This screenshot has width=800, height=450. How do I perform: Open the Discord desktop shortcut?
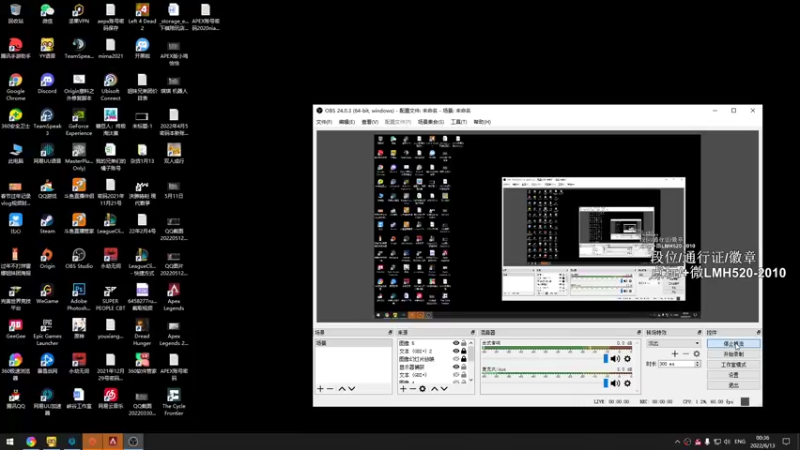pos(47,84)
